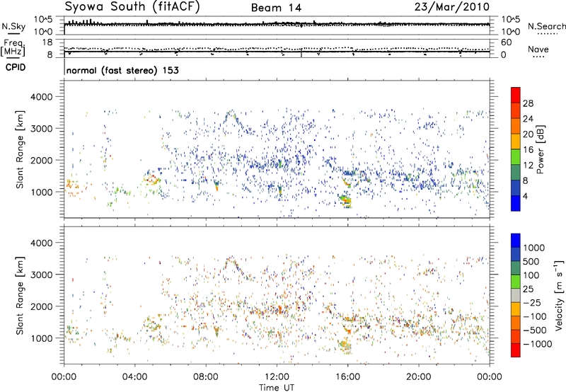The height and width of the screenshot is (392, 566).
Task: Click the "4" label on the Power color bar
Action: [x=525, y=196]
